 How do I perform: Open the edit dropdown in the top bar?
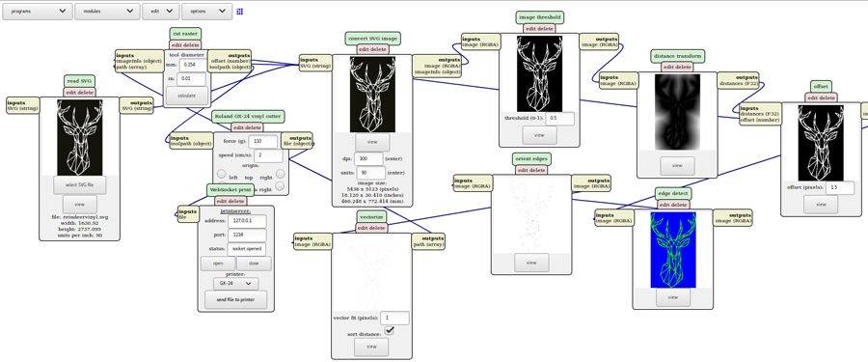(x=161, y=11)
